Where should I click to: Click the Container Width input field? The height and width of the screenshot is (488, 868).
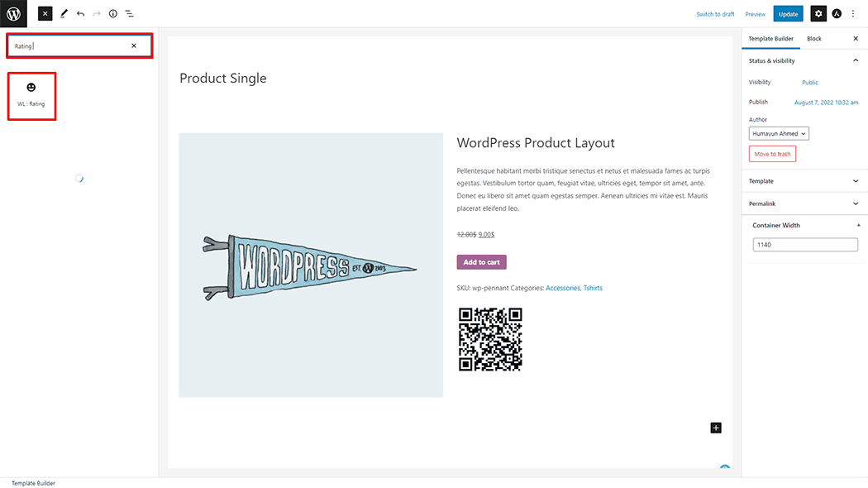805,245
